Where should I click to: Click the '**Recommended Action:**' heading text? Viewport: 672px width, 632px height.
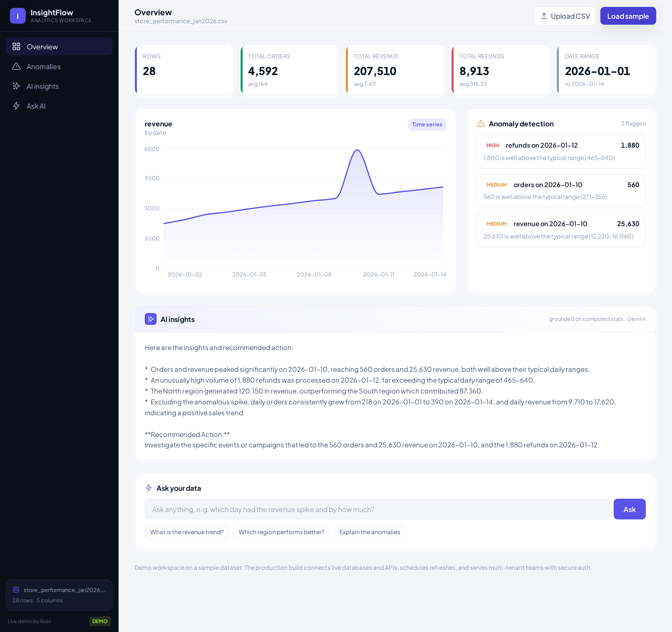click(187, 434)
